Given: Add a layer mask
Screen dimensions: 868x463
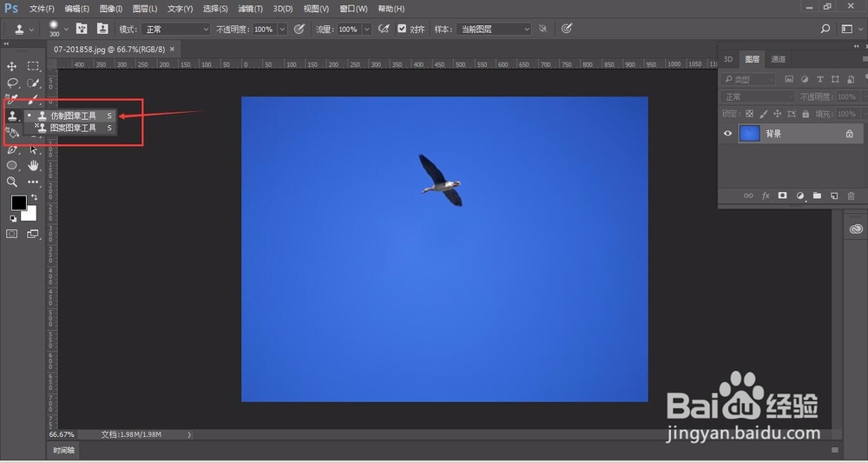Looking at the screenshot, I should [x=782, y=195].
